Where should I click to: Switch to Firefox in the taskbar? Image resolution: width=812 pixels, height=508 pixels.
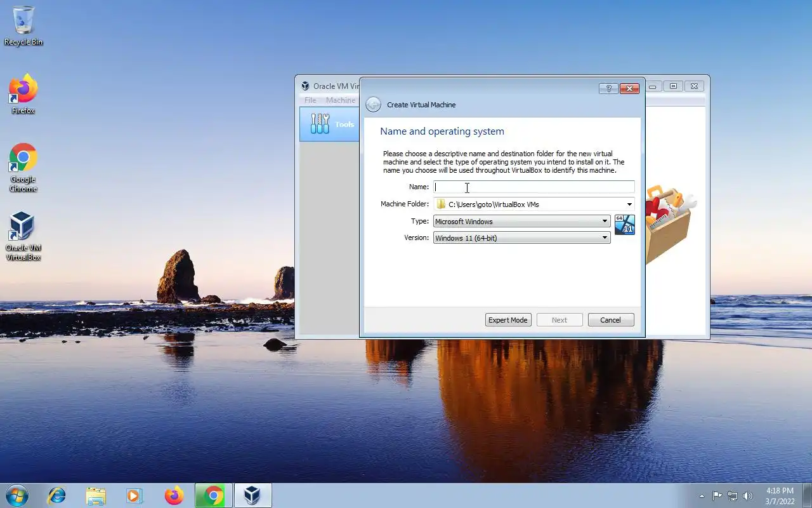pos(174,495)
